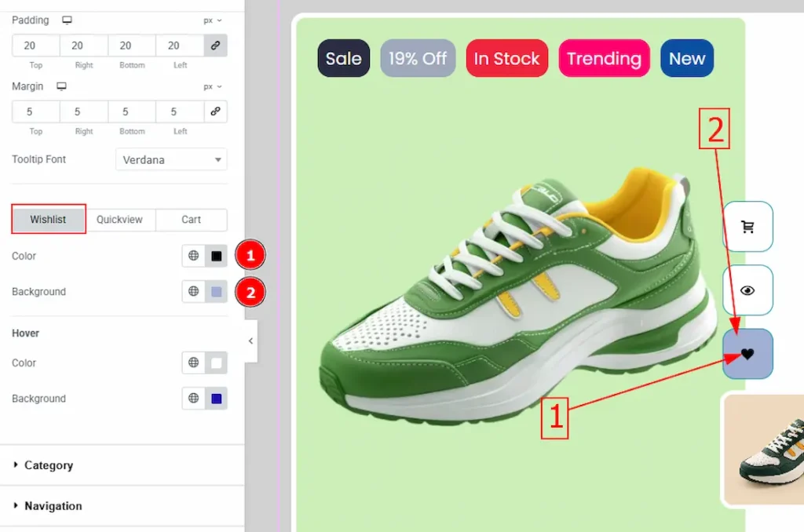
Task: Click the wishlist heart icon button
Action: coord(747,354)
